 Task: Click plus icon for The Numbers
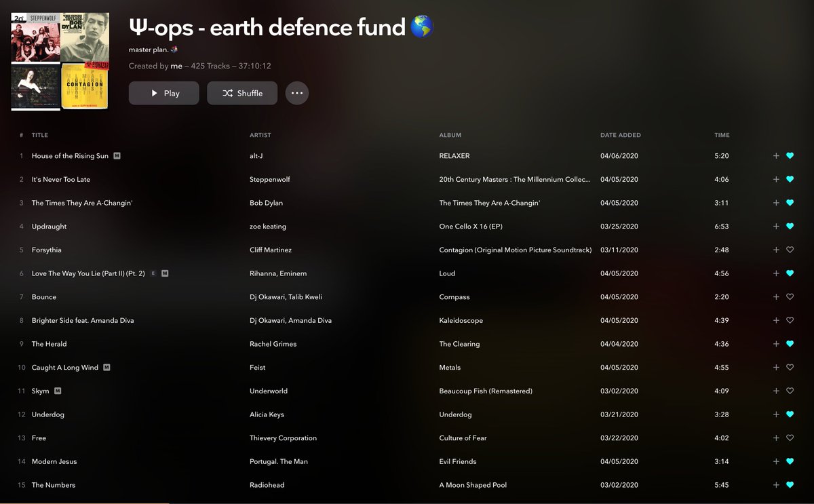[x=776, y=485]
